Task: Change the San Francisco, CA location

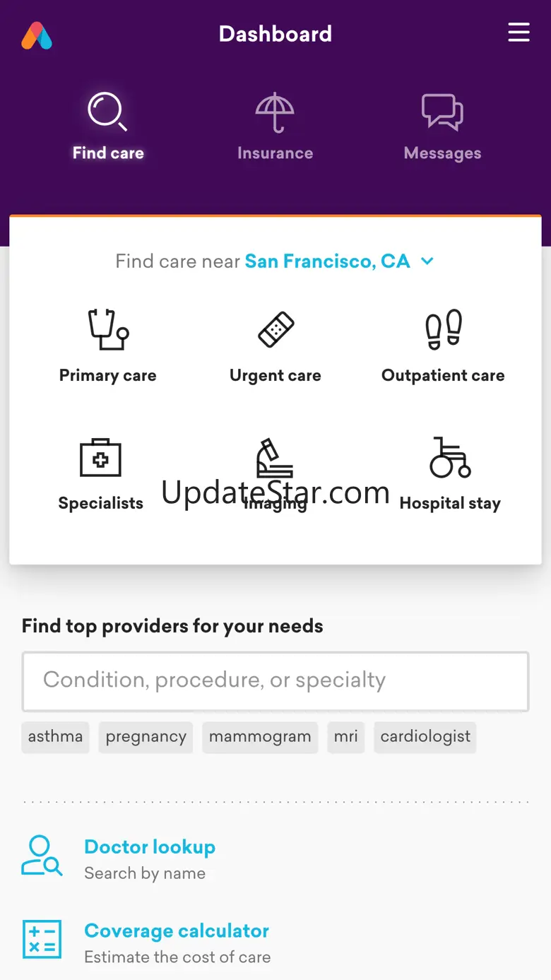Action: (x=327, y=261)
